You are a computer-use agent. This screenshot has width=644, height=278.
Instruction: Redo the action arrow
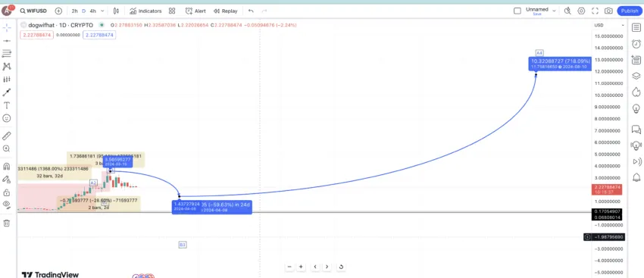(264, 11)
